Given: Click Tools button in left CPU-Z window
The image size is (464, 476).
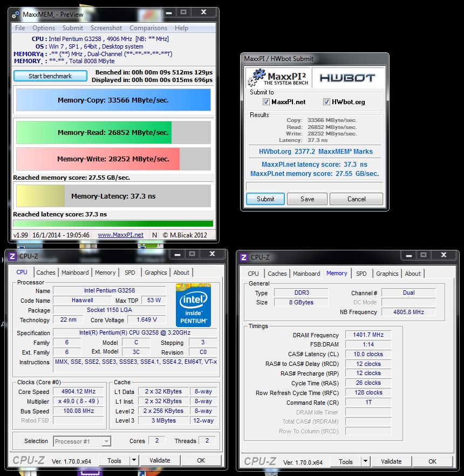Looking at the screenshot, I should [114, 460].
